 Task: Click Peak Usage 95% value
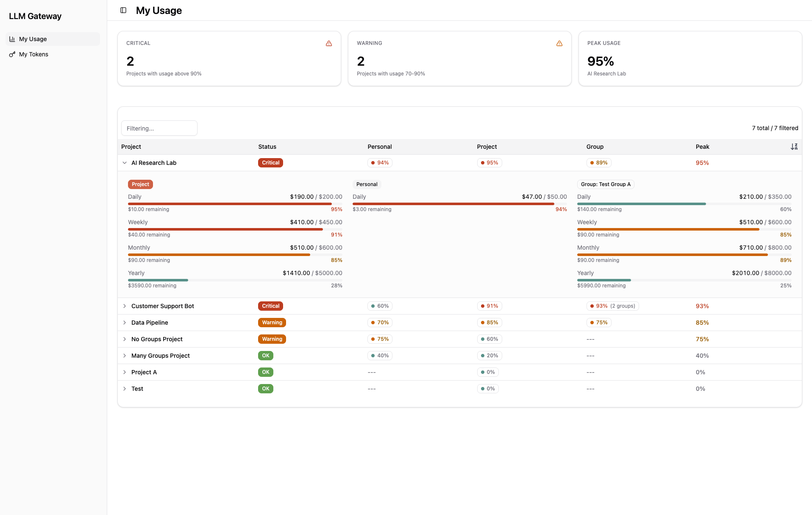click(601, 61)
